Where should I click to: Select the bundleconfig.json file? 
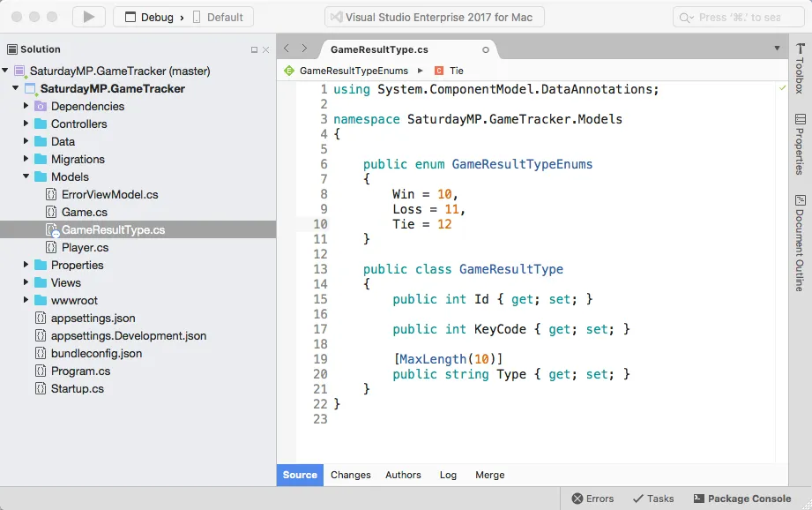tap(96, 353)
